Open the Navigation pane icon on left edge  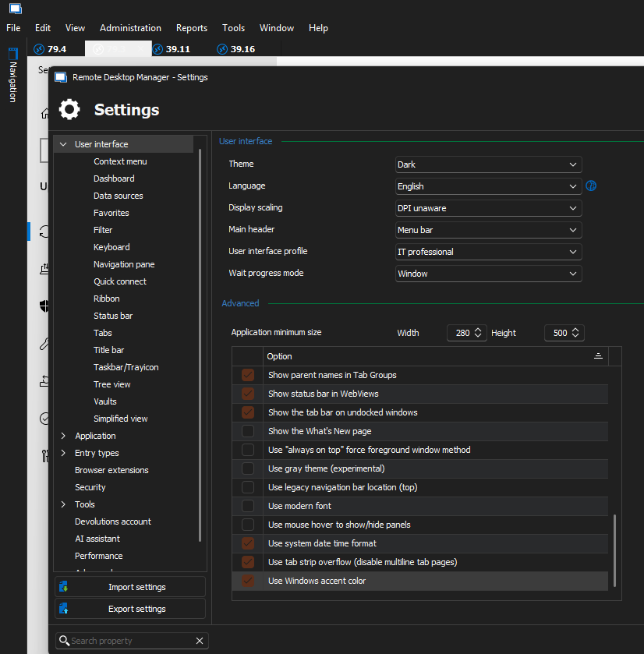[13, 54]
